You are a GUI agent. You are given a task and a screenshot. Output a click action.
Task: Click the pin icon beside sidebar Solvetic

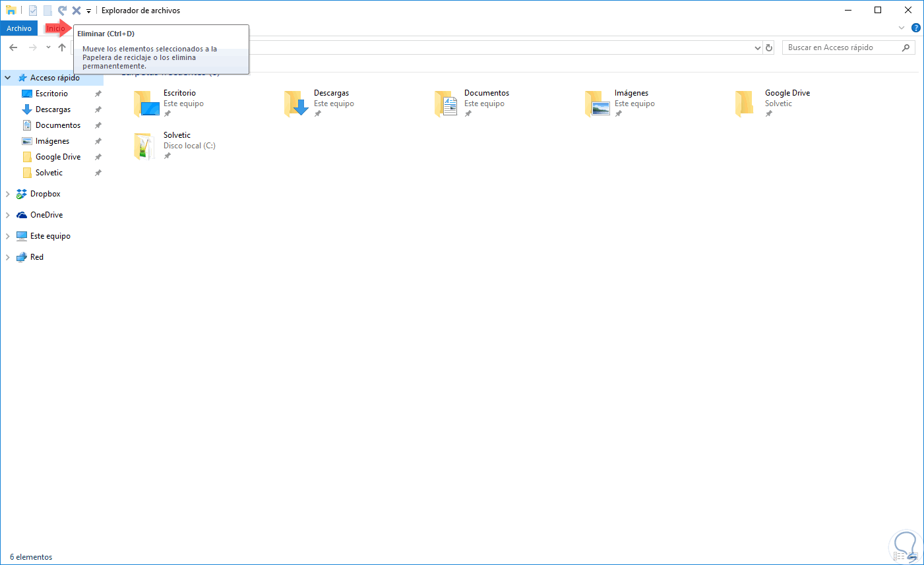pos(98,173)
